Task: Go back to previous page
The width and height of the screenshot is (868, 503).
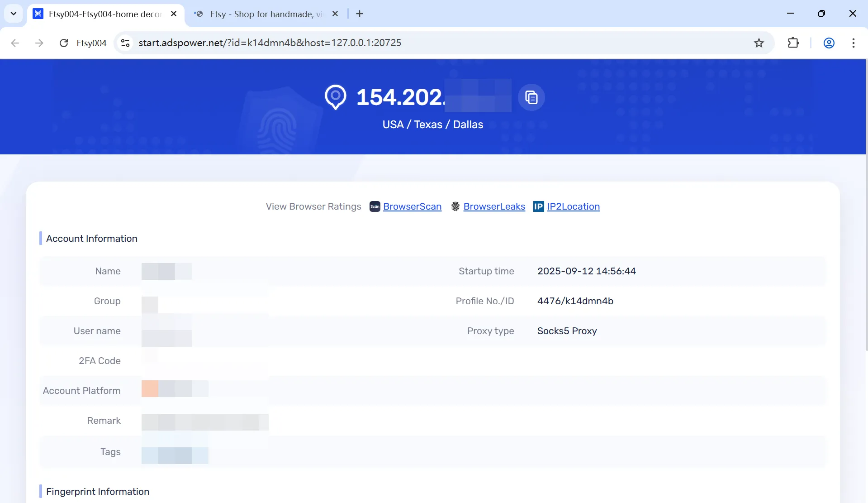Action: click(x=15, y=43)
